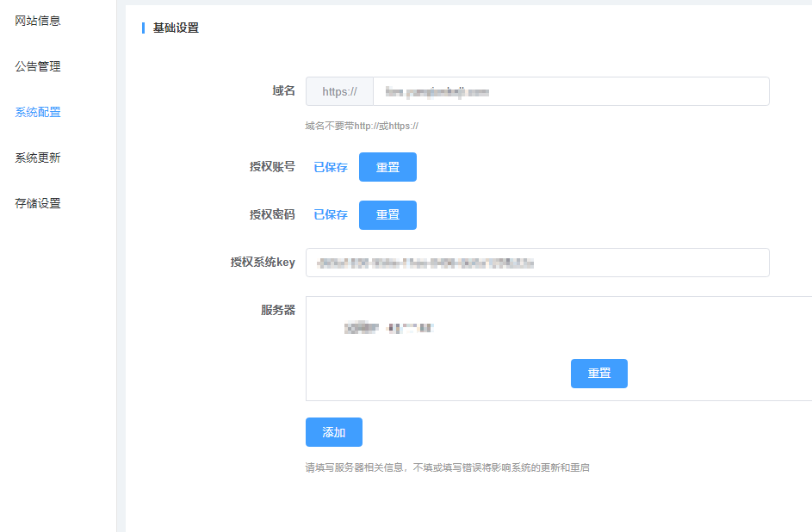
Task: Click the https:// prefix box
Action: point(339,91)
